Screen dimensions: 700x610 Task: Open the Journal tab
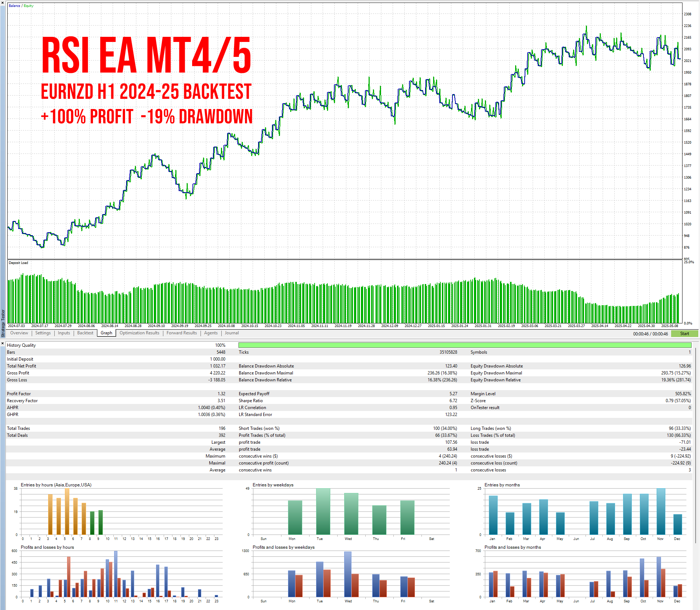[x=232, y=333]
